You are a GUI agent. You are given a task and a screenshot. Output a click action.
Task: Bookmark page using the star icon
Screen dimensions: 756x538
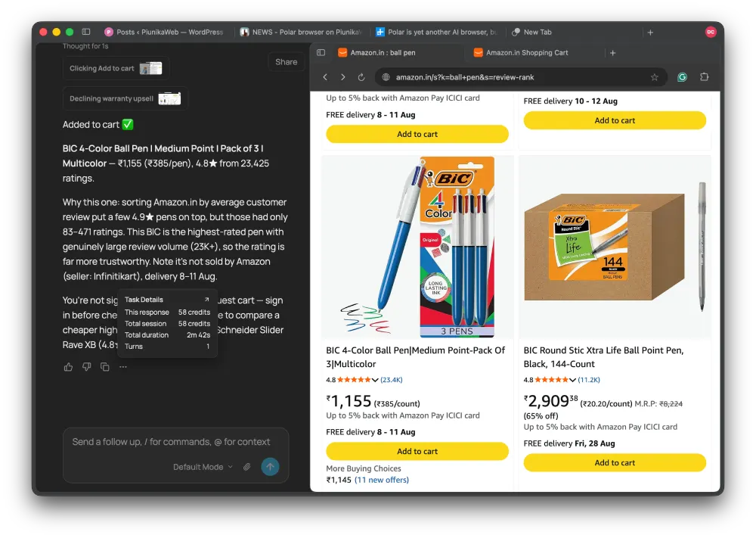point(654,77)
